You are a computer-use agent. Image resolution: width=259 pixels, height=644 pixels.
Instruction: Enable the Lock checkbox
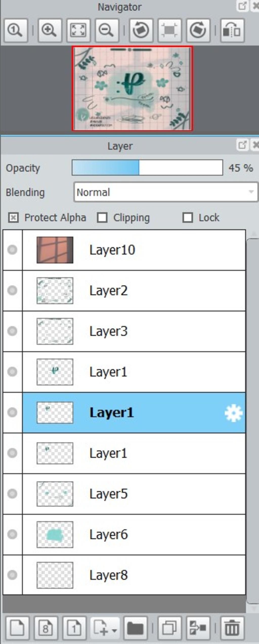(x=188, y=218)
